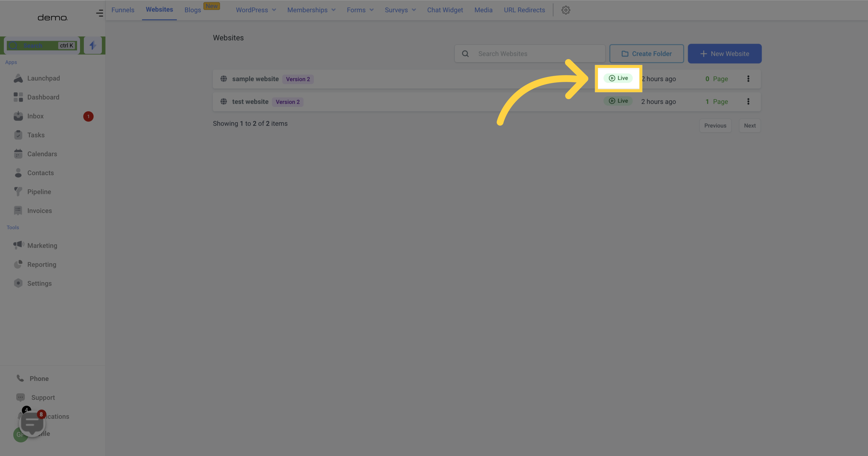Click the New Website button

724,54
